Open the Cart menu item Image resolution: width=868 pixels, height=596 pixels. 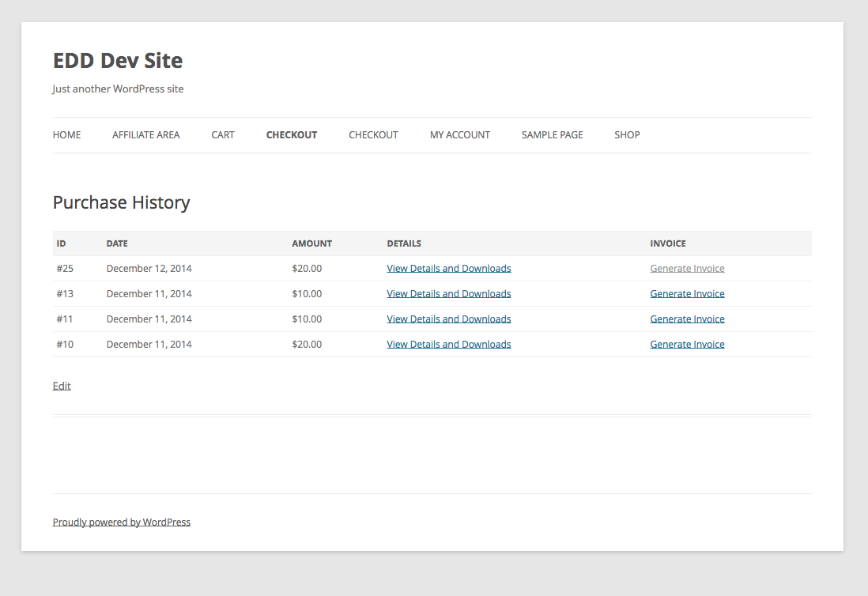pyautogui.click(x=222, y=135)
